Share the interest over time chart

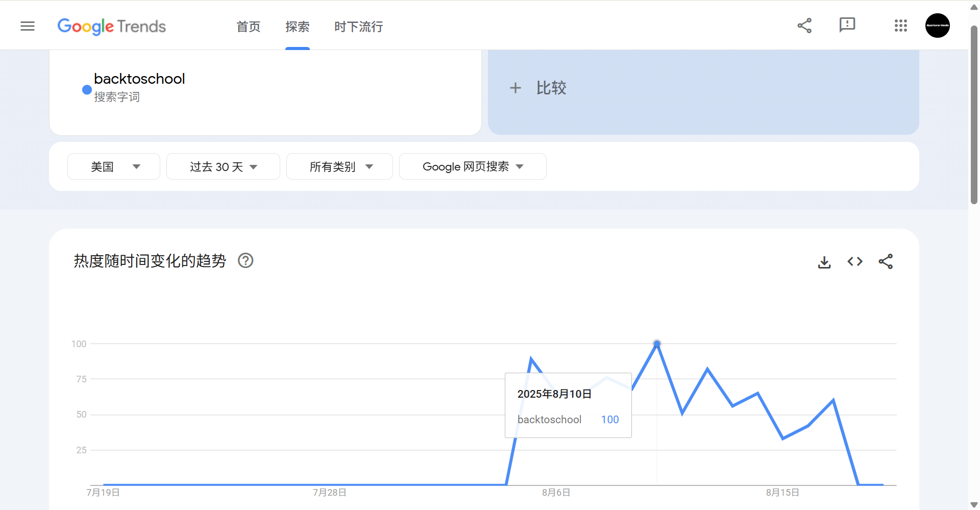[886, 261]
